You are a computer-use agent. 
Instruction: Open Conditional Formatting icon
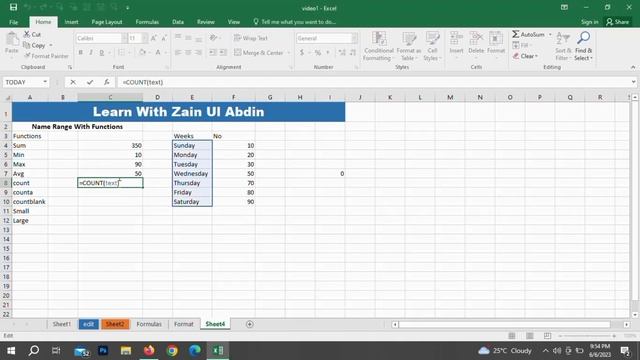tap(379, 38)
